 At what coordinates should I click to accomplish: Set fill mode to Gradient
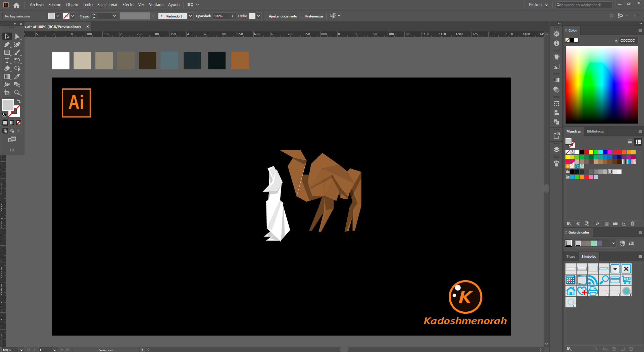[x=12, y=123]
